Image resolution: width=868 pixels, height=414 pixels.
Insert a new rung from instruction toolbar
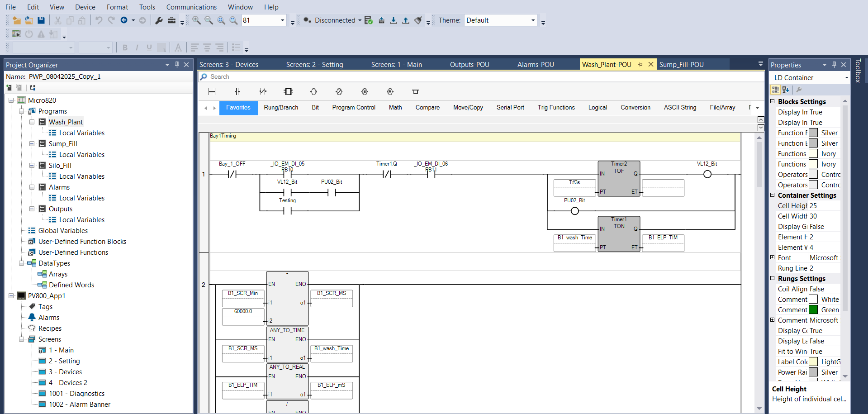click(212, 92)
